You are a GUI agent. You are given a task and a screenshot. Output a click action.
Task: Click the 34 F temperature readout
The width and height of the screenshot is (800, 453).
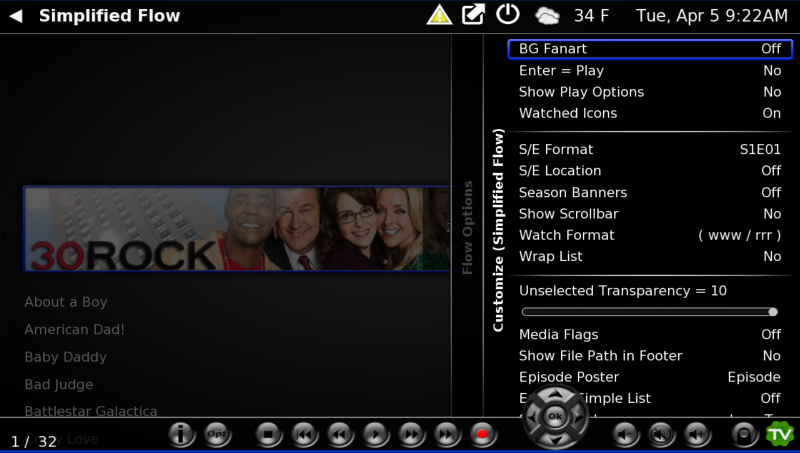point(591,16)
